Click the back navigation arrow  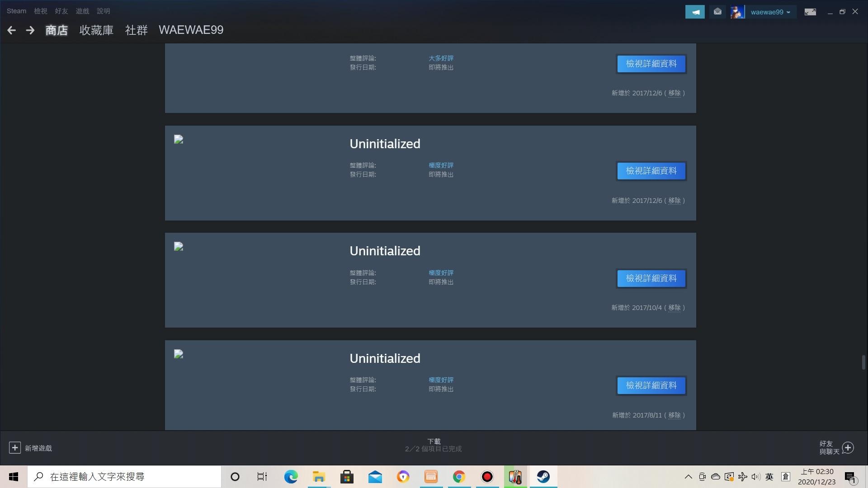pyautogui.click(x=11, y=30)
